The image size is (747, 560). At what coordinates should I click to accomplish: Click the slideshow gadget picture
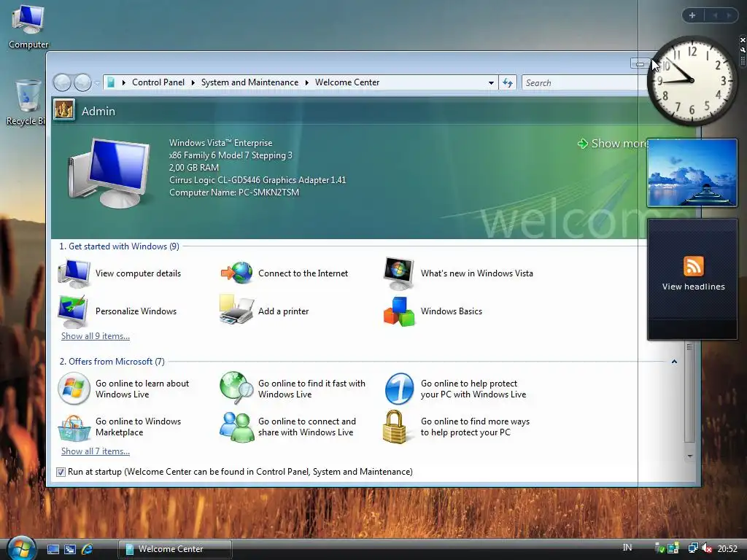point(692,173)
